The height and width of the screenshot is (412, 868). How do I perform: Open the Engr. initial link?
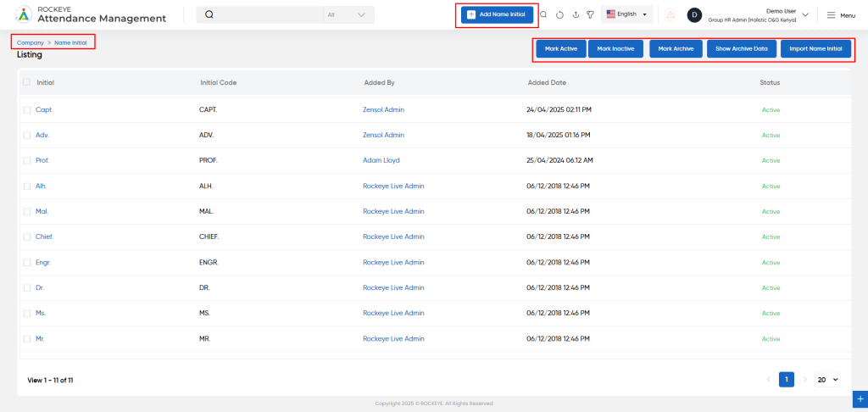tap(43, 262)
